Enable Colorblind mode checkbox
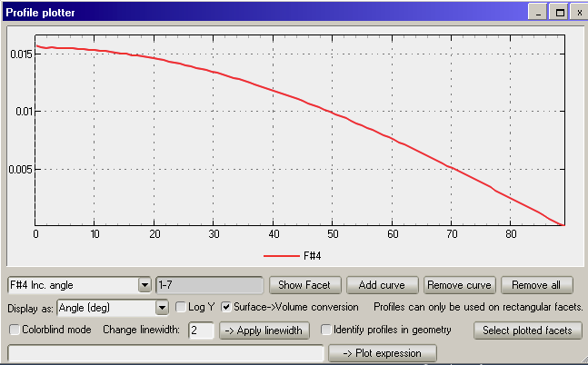The width and height of the screenshot is (588, 365). (14, 330)
